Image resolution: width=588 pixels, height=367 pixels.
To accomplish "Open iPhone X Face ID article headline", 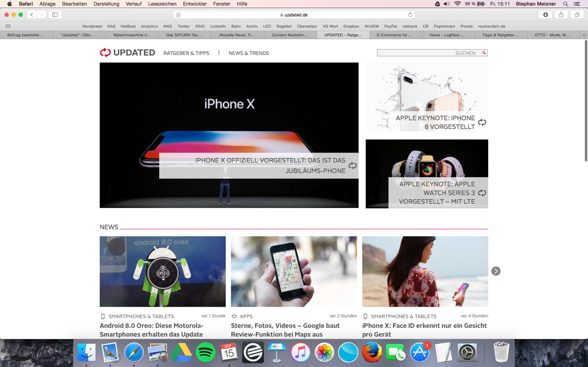I will pyautogui.click(x=424, y=330).
